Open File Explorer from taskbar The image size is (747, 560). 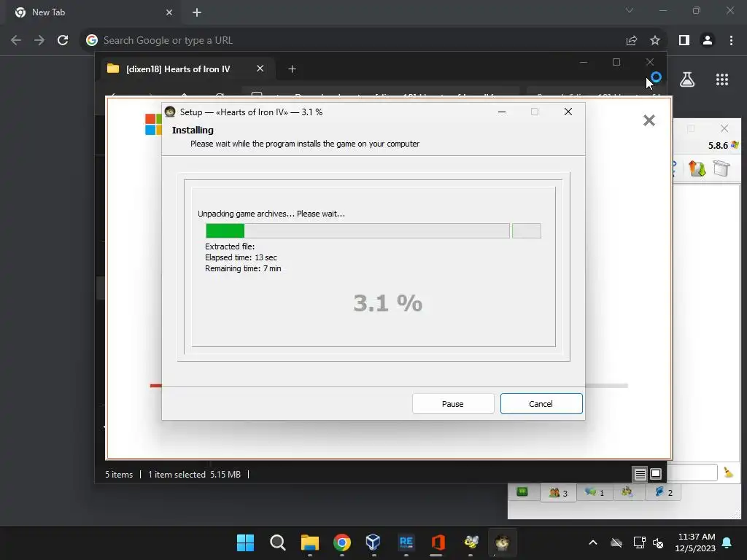309,542
